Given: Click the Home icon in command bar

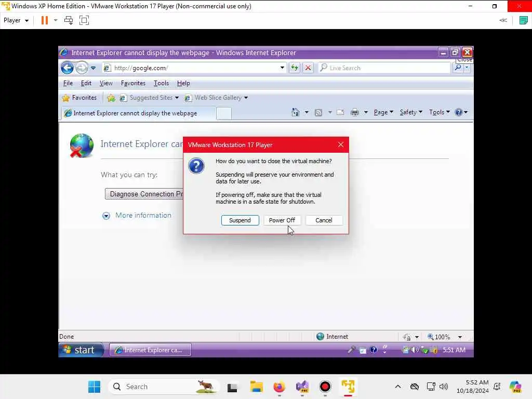Looking at the screenshot, I should [x=296, y=112].
